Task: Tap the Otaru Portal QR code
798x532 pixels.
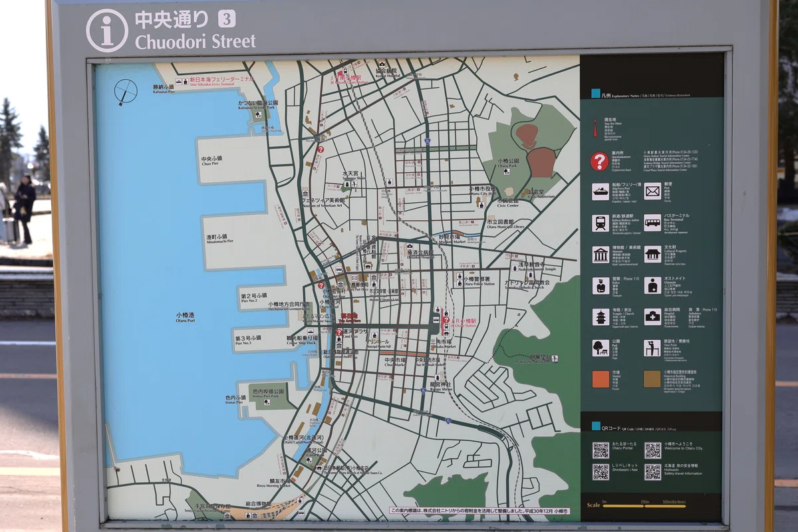Action: [600, 450]
